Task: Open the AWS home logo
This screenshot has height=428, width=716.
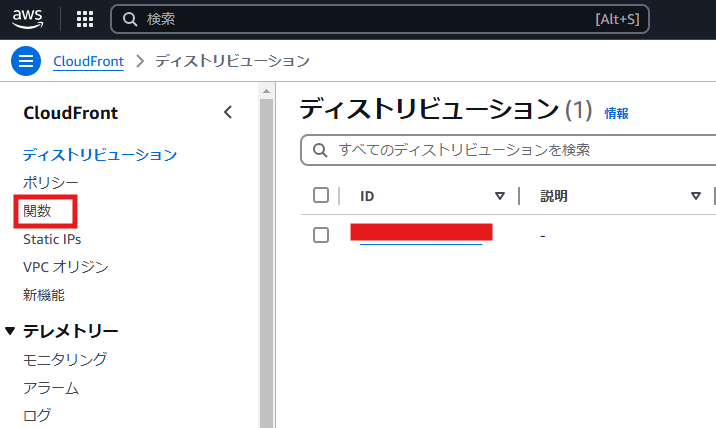Action: tap(27, 19)
